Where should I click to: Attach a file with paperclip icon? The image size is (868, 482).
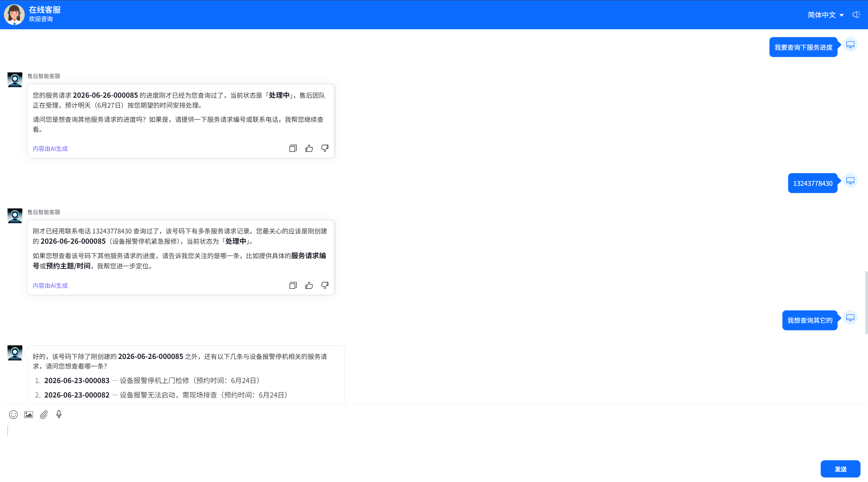[44, 414]
